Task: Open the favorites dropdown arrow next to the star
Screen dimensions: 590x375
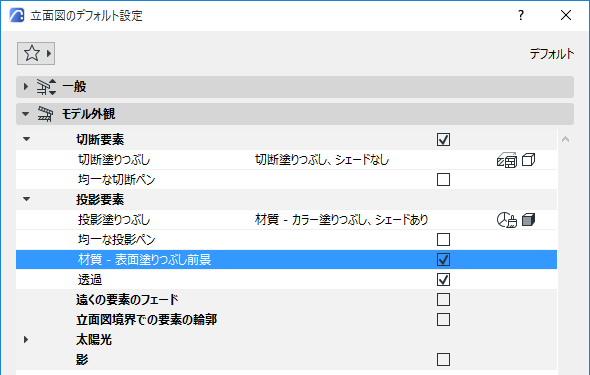Action: (x=49, y=53)
